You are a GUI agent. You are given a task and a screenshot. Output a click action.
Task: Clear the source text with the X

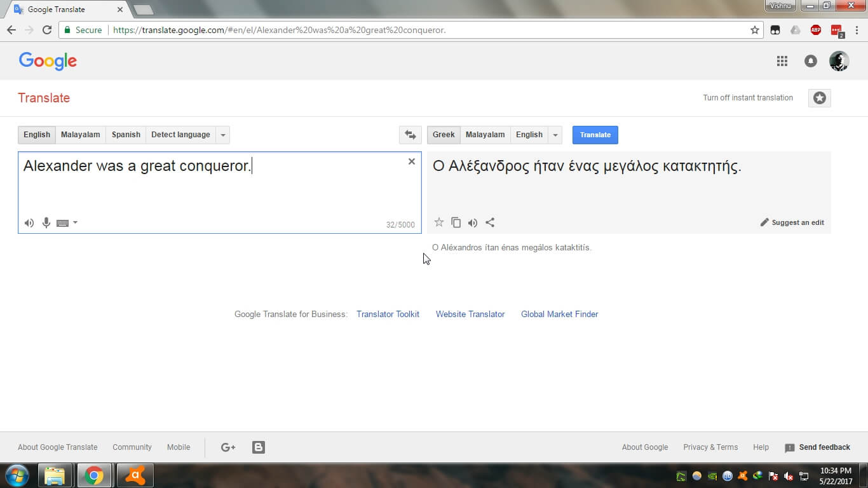click(412, 161)
